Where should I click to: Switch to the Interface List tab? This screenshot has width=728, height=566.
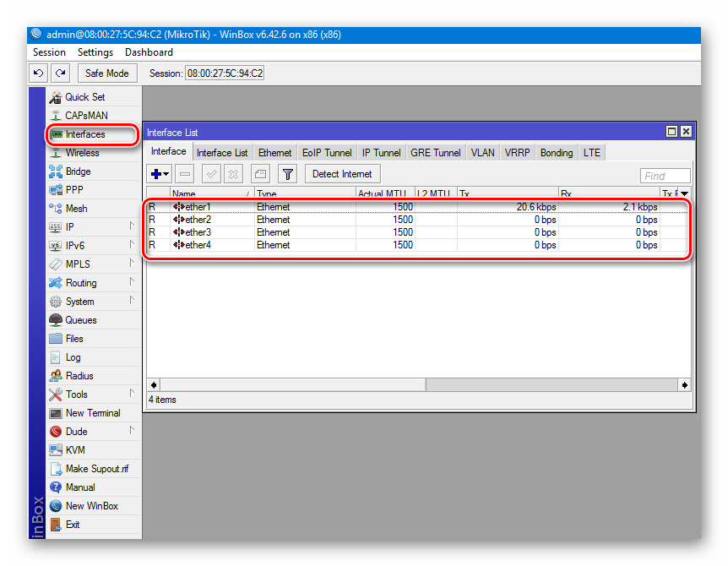tap(222, 153)
